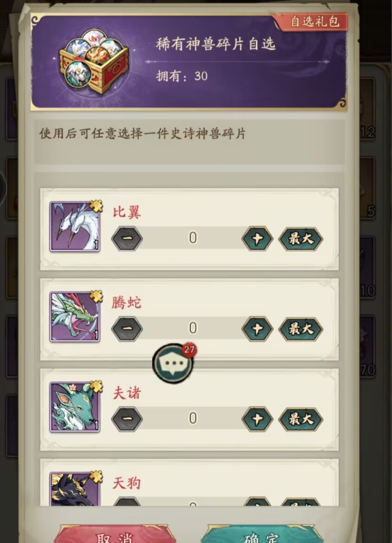The image size is (392, 543).
Task: Tap the 天狗 black beast portrait
Action: tap(75, 489)
